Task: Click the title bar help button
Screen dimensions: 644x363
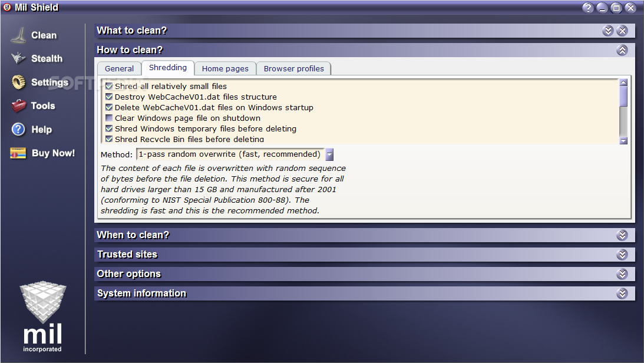Action: (588, 8)
